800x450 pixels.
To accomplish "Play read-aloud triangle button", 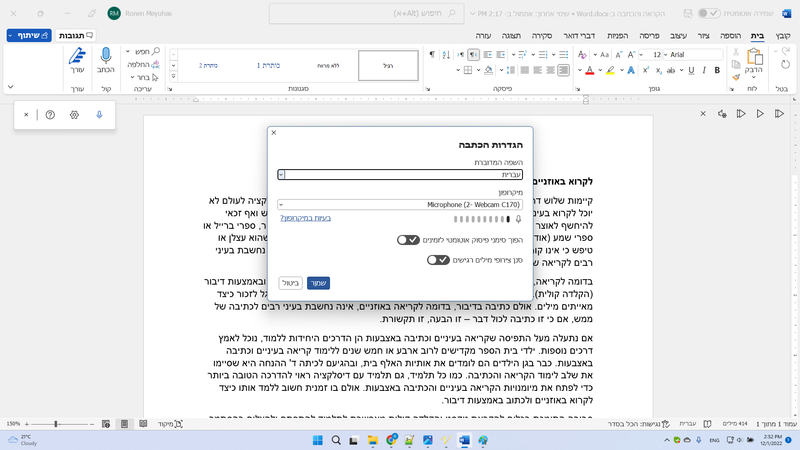I will pyautogui.click(x=760, y=114).
